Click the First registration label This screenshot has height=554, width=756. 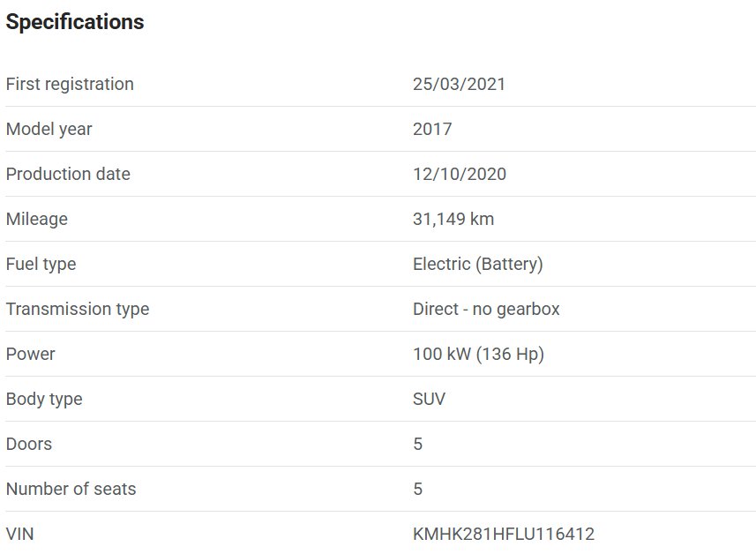pyautogui.click(x=70, y=84)
